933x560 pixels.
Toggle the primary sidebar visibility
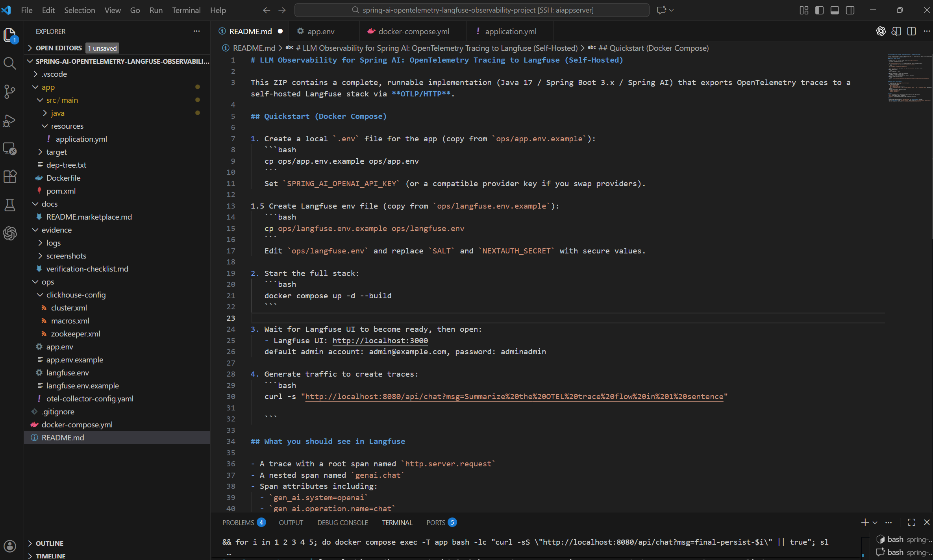819,10
